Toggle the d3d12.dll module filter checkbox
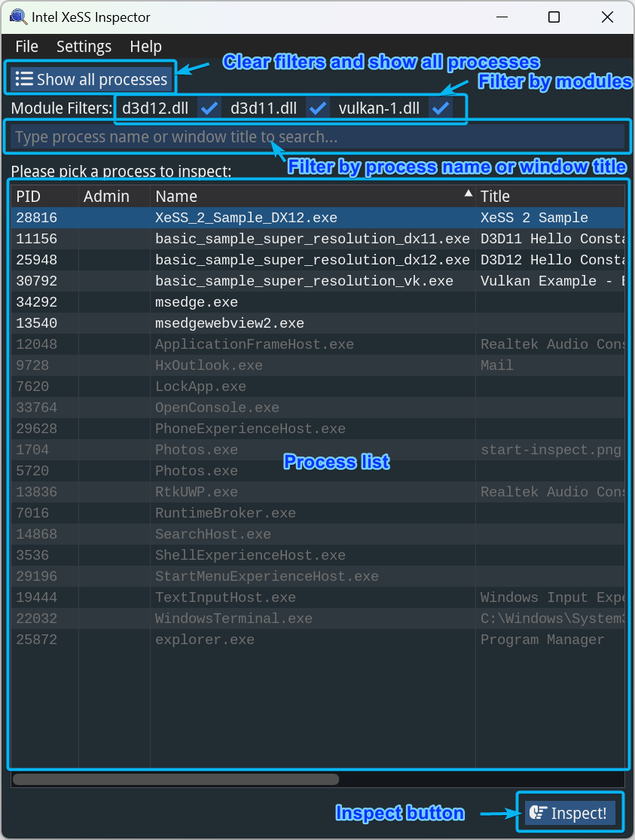 click(x=209, y=108)
